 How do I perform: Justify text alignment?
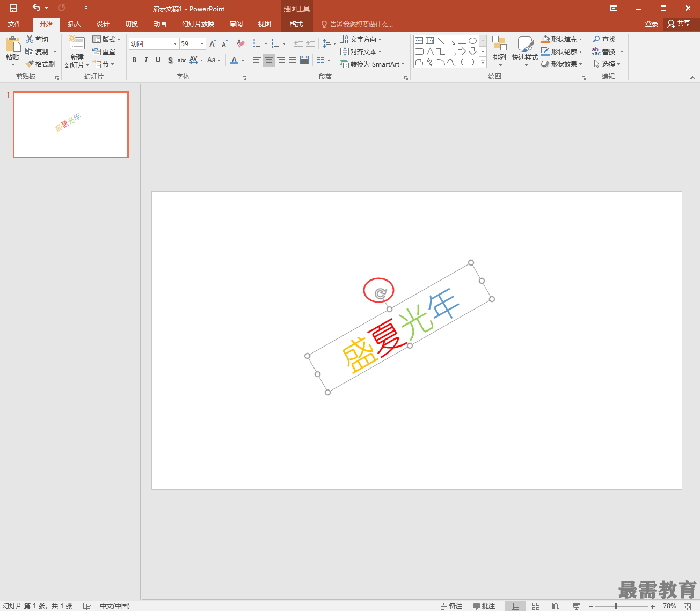pos(293,60)
